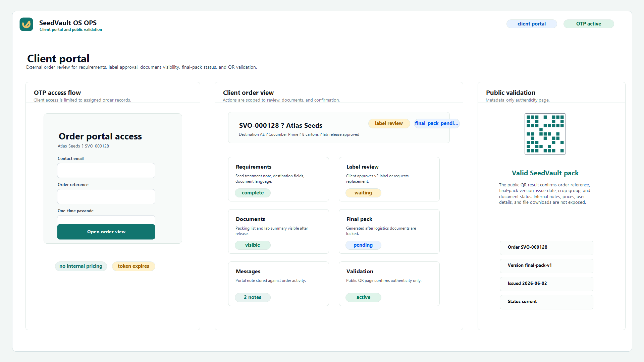Screen dimensions: 644x362
Task: Open the Validation card
Action: [389, 284]
